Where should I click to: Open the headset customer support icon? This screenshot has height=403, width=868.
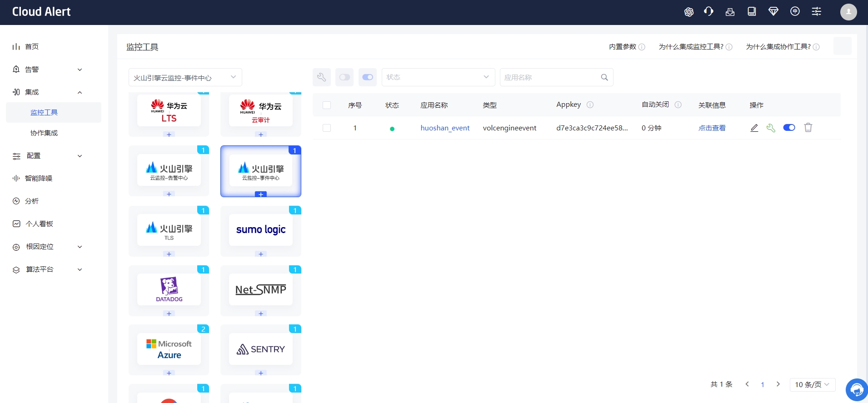tap(708, 12)
